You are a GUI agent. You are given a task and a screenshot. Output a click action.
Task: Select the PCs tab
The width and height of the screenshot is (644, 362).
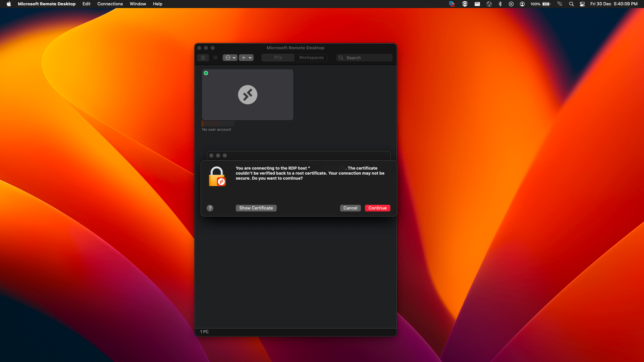pyautogui.click(x=278, y=58)
